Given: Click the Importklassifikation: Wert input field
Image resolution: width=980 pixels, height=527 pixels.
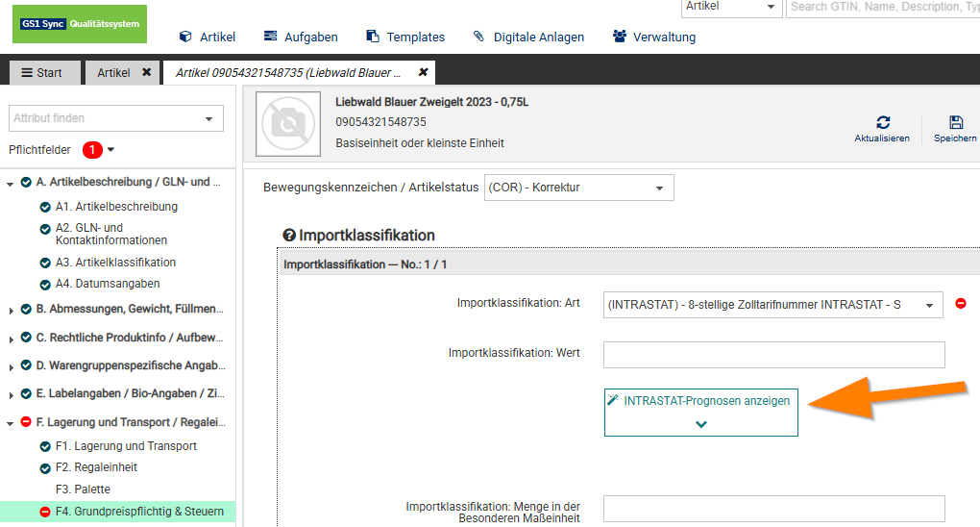Looking at the screenshot, I should [773, 355].
